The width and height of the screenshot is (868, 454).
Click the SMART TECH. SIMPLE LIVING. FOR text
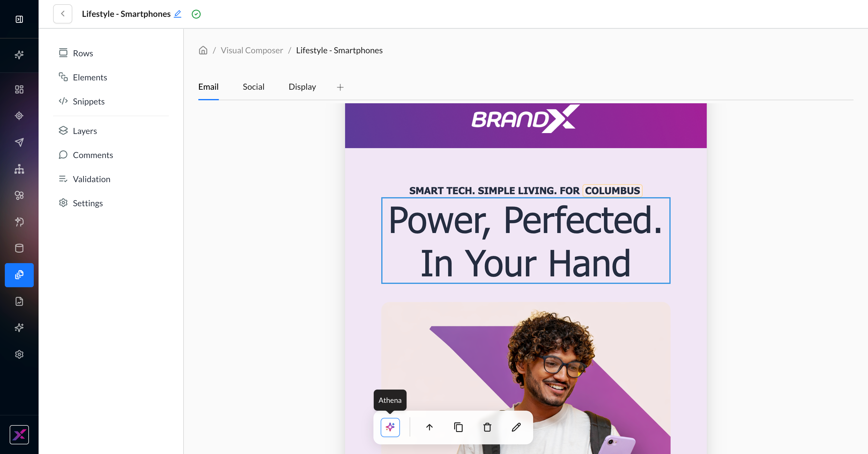point(494,191)
